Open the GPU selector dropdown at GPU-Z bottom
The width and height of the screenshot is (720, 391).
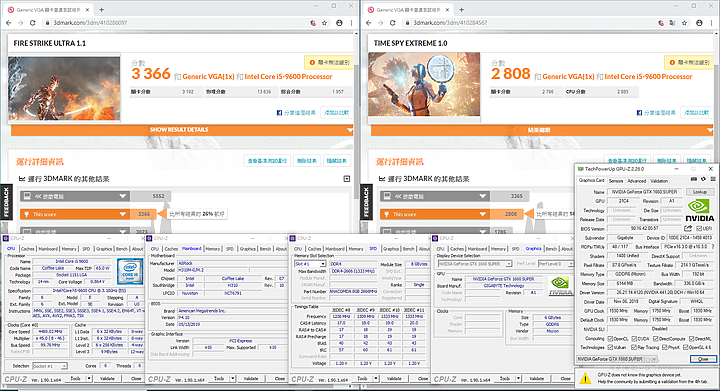coord(617,359)
